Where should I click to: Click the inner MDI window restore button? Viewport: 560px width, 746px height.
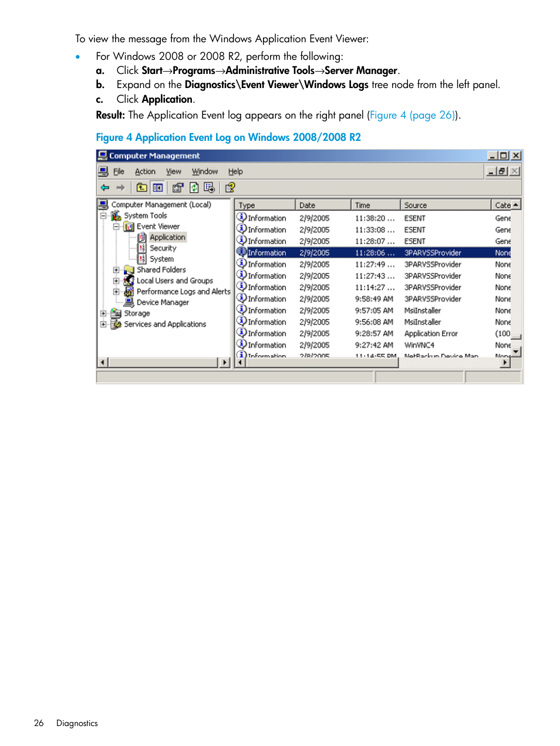point(502,171)
